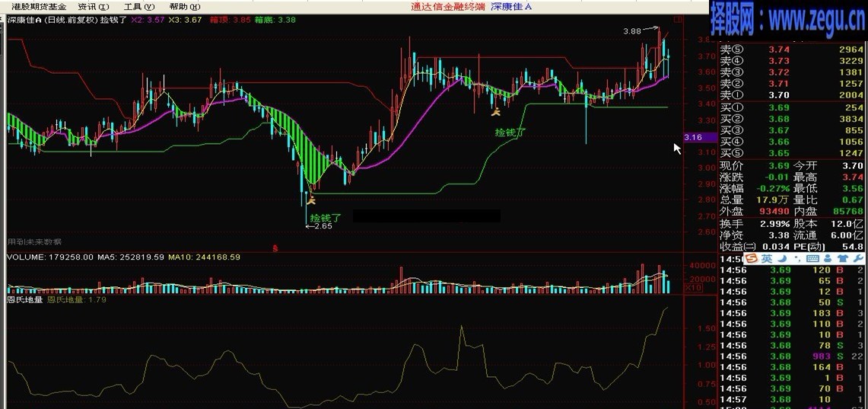Click the 恩氏地量: 1.79 value
Image resolution: width=868 pixels, height=409 pixels.
point(76,300)
